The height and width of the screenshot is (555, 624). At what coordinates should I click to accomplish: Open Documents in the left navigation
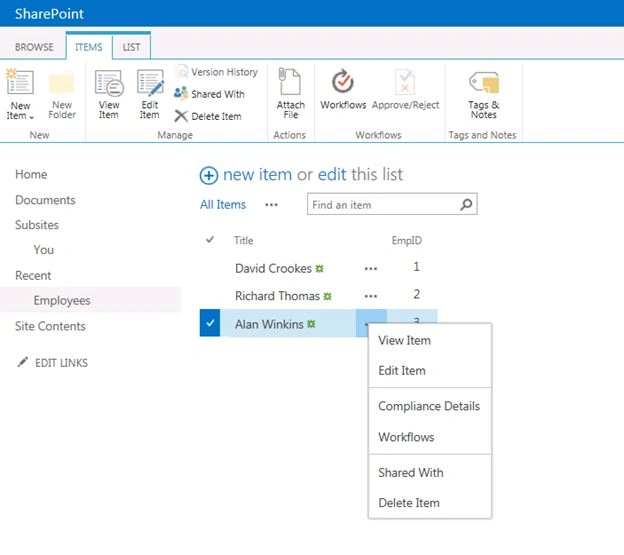pyautogui.click(x=45, y=200)
